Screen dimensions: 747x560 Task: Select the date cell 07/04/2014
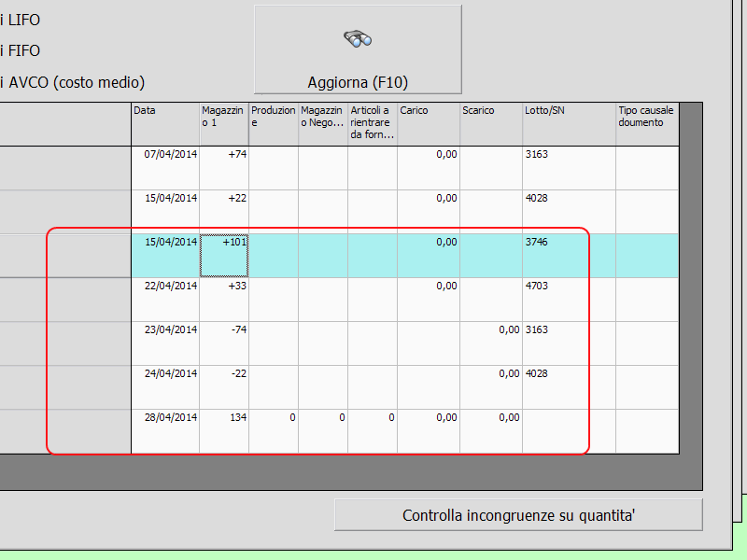point(165,168)
